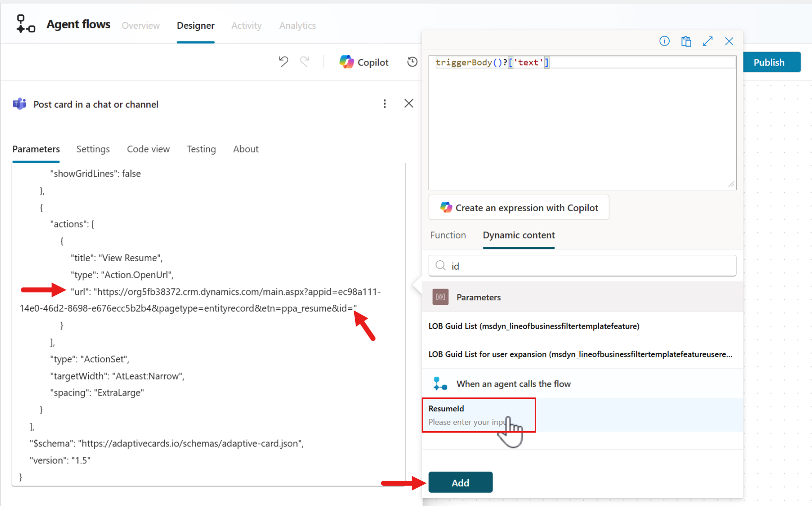Image resolution: width=812 pixels, height=506 pixels.
Task: Click the paste clipboard icon
Action: [686, 41]
